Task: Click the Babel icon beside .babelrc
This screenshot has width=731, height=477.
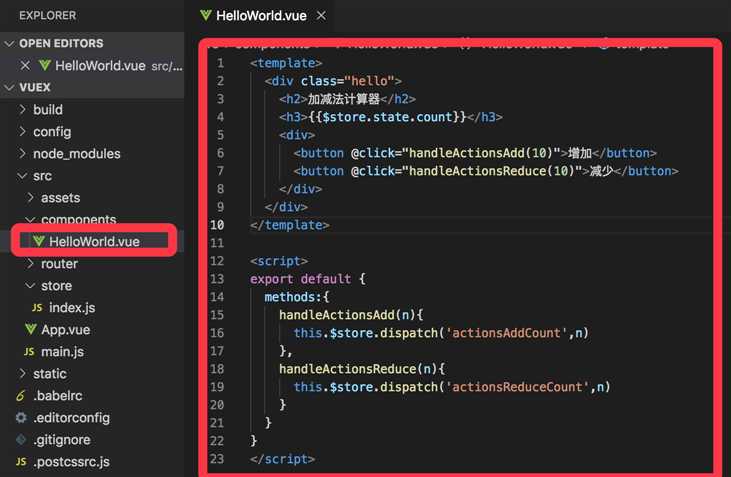Action: pyautogui.click(x=21, y=396)
